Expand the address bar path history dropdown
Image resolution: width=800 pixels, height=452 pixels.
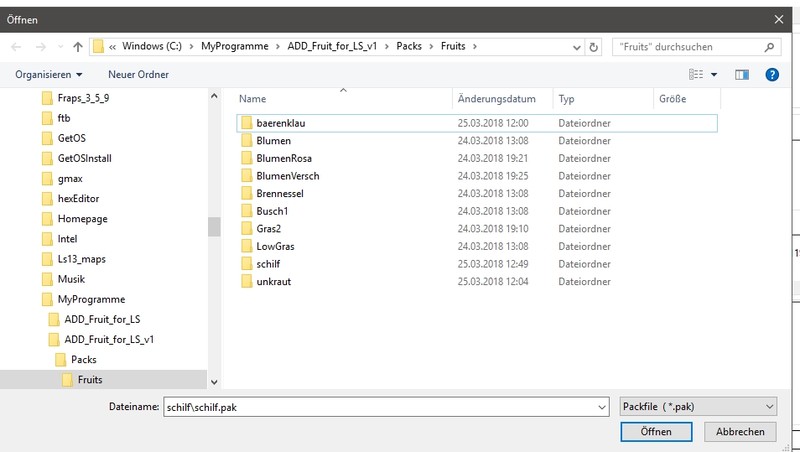pos(576,47)
